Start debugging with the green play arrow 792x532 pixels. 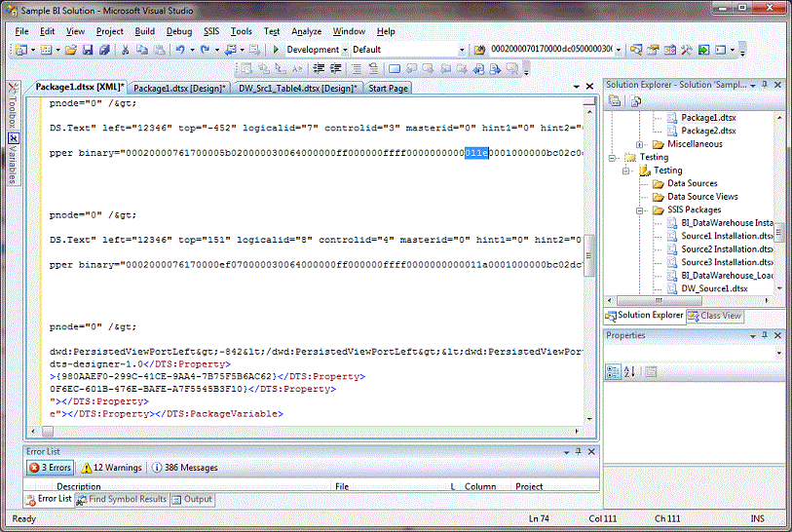[276, 50]
